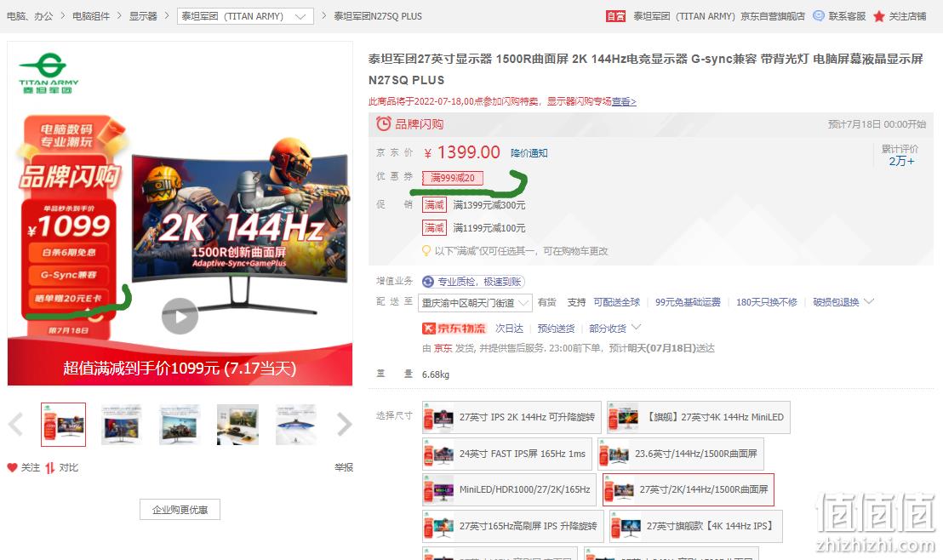Click 企业购更优惠 button

[180, 510]
